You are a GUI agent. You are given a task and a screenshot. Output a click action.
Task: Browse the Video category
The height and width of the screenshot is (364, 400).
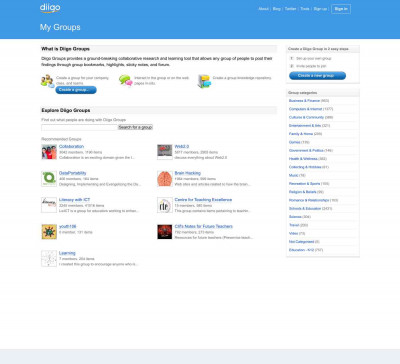(293, 233)
